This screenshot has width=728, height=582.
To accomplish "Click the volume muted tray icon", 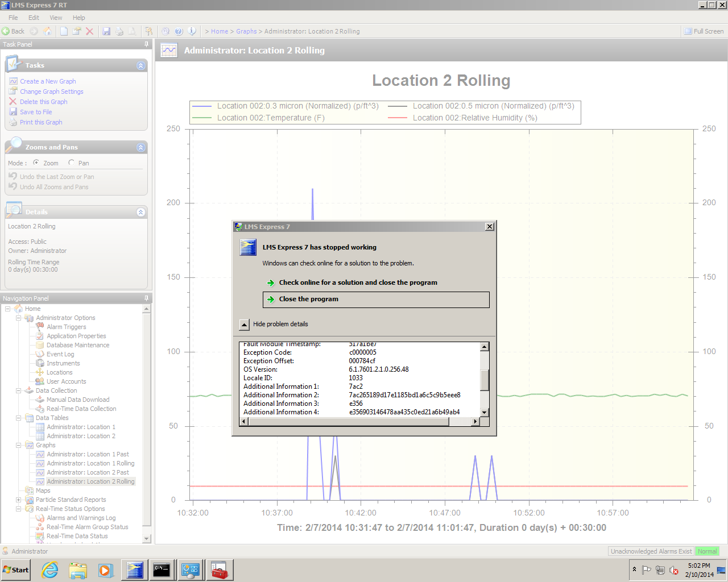I will (x=674, y=570).
